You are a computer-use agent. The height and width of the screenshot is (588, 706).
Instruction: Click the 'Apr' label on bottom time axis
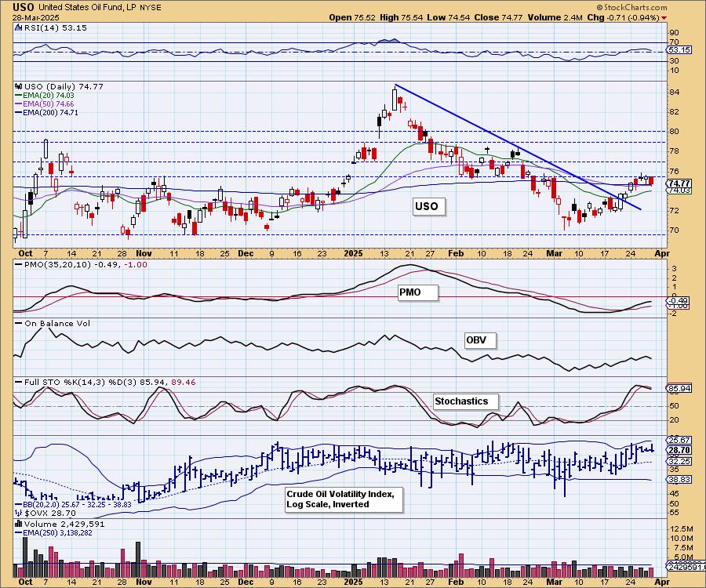click(662, 582)
